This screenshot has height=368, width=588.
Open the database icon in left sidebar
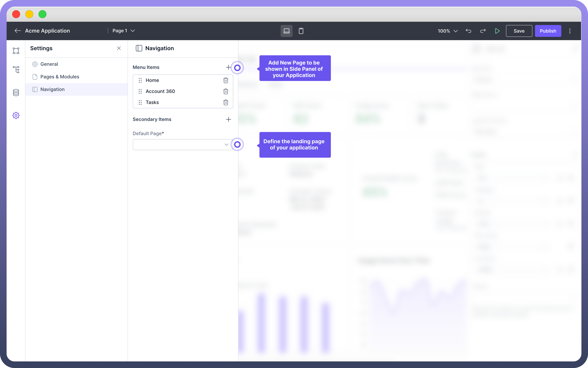pos(16,92)
